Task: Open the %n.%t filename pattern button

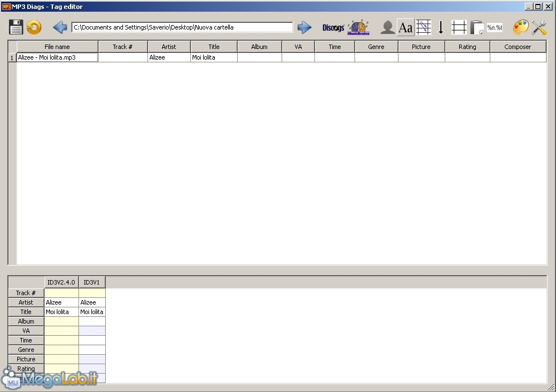Action: pos(494,27)
